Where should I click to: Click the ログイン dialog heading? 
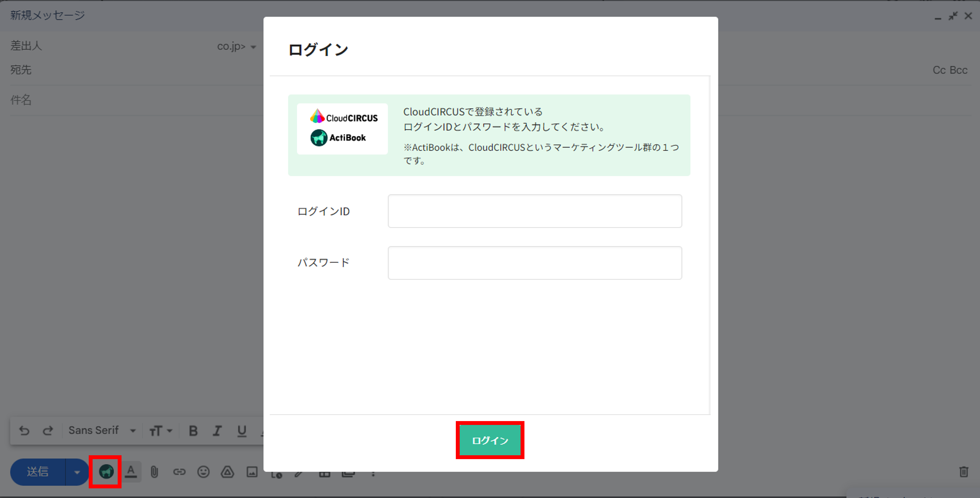(318, 50)
